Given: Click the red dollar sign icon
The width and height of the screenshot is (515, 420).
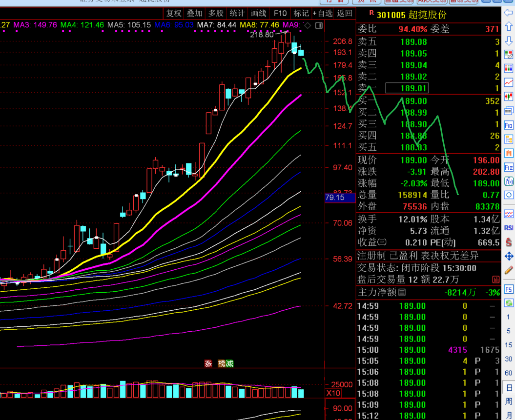Looking at the screenshot, I should click(x=509, y=242).
